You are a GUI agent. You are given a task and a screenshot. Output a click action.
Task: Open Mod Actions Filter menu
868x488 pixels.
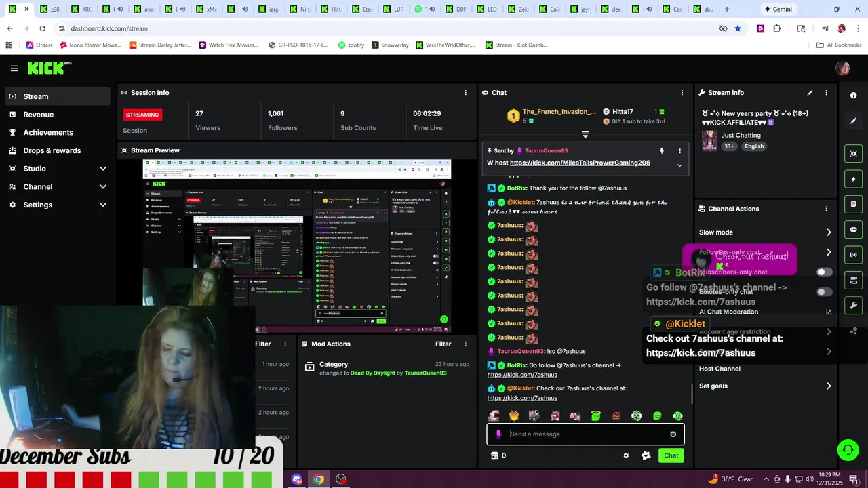point(443,344)
